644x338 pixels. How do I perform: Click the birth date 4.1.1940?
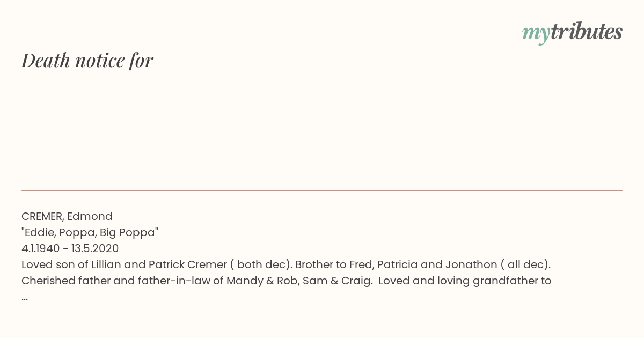point(41,248)
